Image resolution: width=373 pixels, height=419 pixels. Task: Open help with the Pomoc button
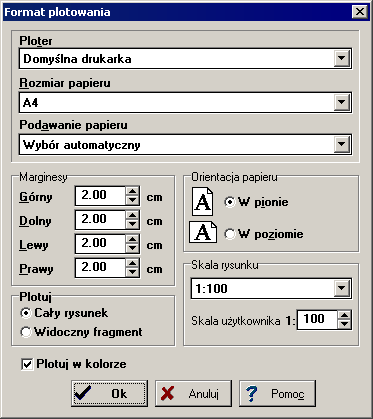pyautogui.click(x=277, y=394)
